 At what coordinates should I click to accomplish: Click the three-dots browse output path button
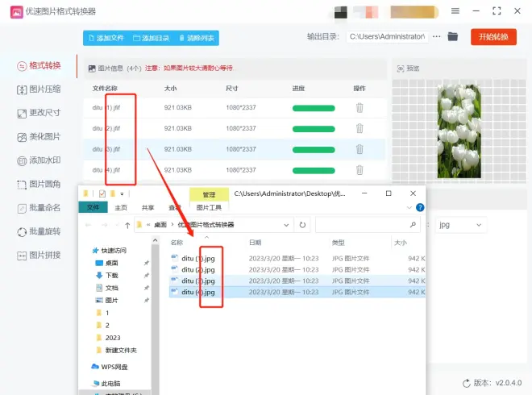pyautogui.click(x=437, y=37)
